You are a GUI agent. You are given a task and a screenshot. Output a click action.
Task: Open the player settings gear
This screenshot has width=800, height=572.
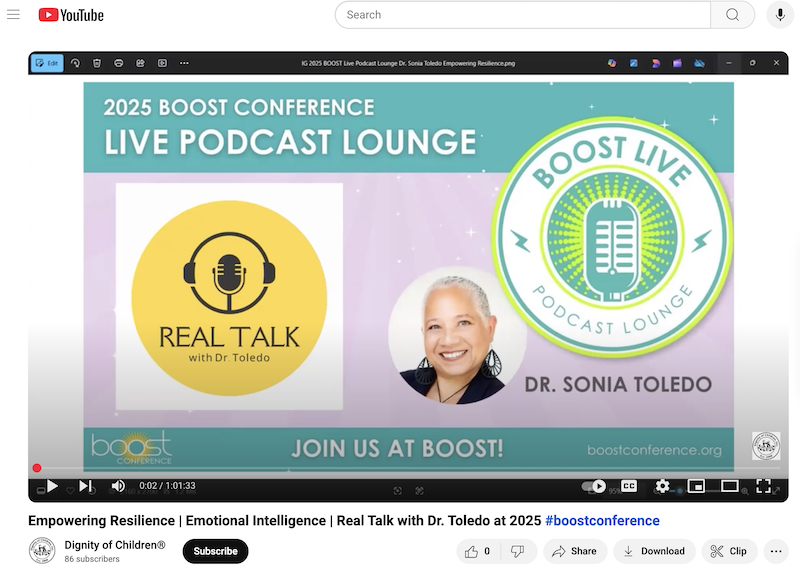point(662,486)
